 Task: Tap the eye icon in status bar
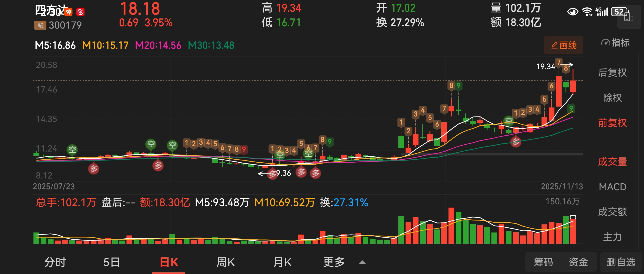(x=572, y=12)
